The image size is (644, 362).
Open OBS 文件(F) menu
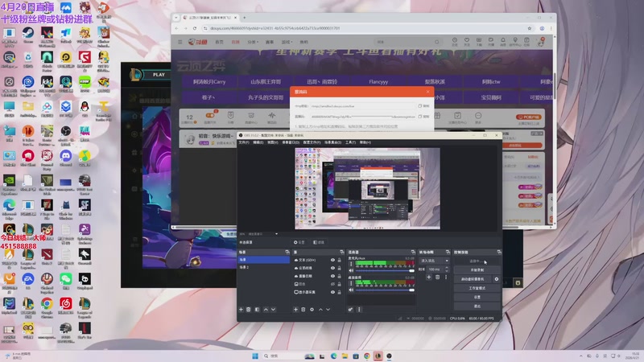[x=244, y=142]
